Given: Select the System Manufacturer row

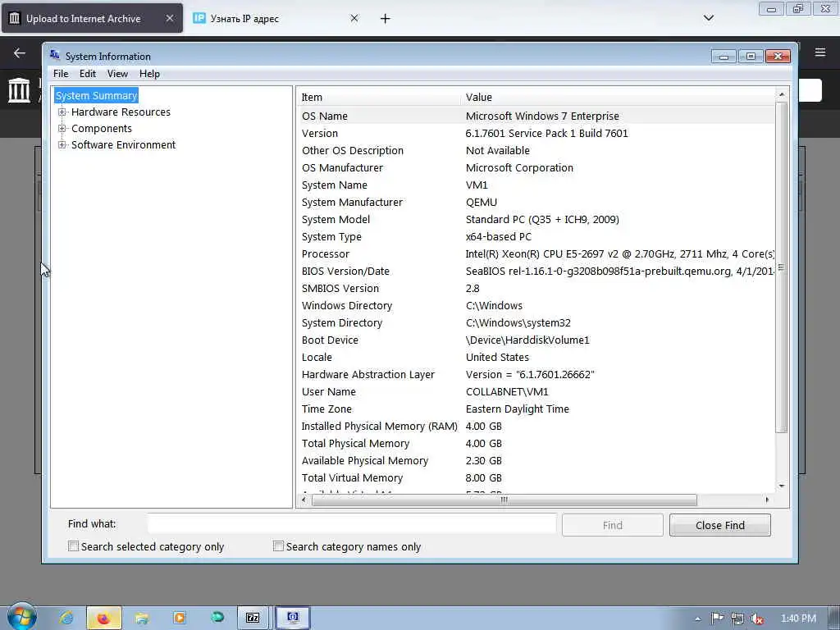Looking at the screenshot, I should (536, 202).
